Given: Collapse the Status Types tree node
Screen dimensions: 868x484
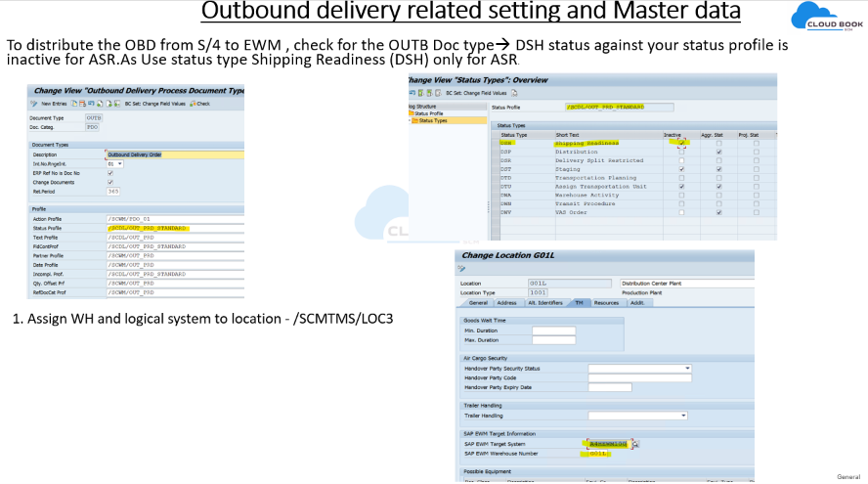Looking at the screenshot, I should (x=410, y=120).
